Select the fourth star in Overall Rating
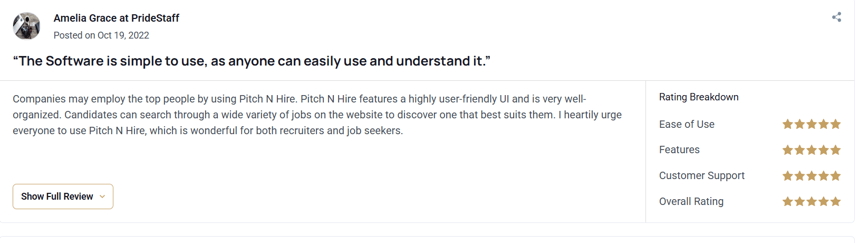 824,201
